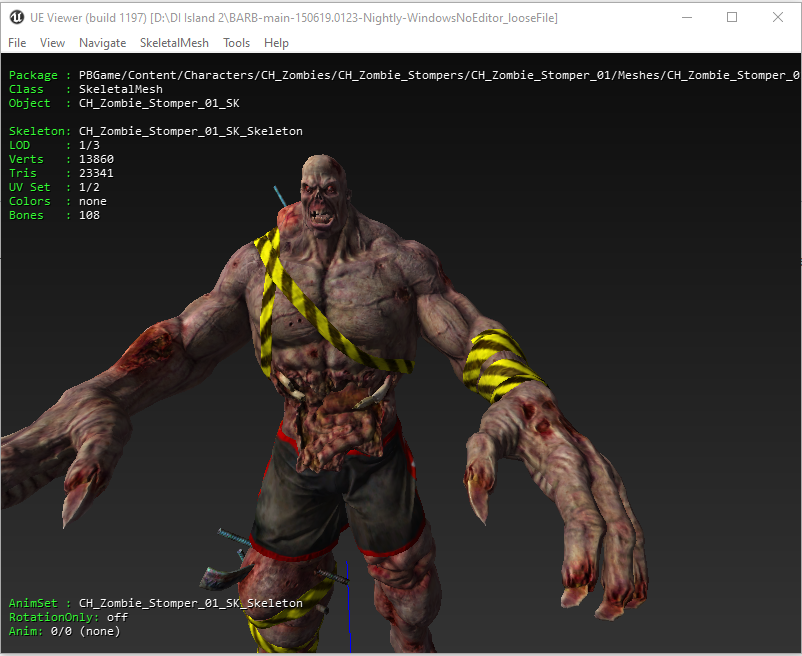Click the Class value SkeletalMesh
Viewport: 802px width, 656px height.
tap(121, 89)
